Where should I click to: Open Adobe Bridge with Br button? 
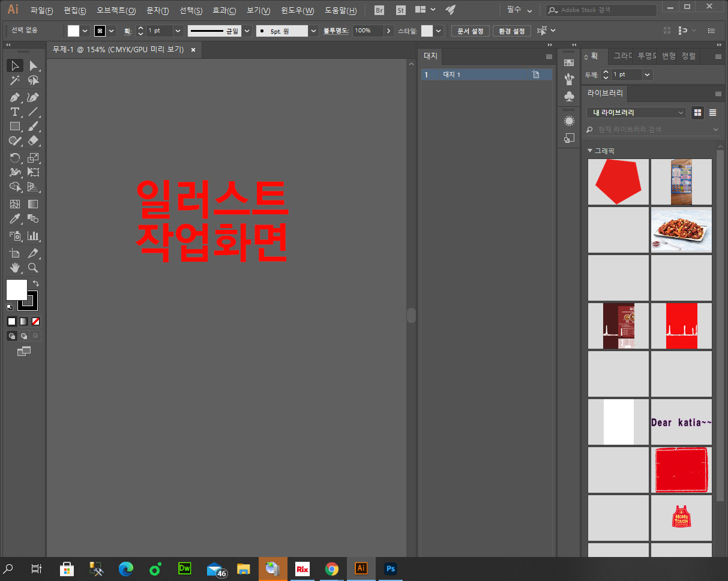coord(379,10)
